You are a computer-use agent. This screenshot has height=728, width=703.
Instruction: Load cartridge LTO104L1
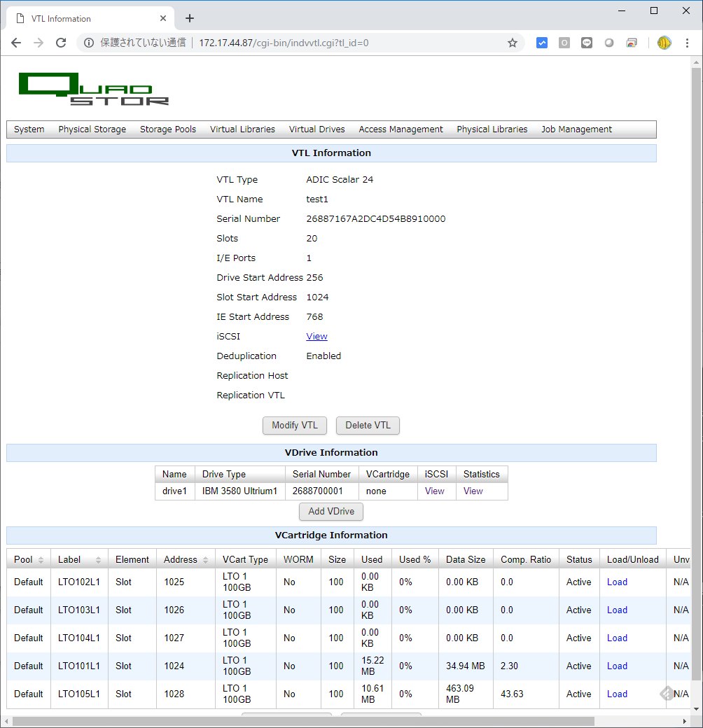617,638
